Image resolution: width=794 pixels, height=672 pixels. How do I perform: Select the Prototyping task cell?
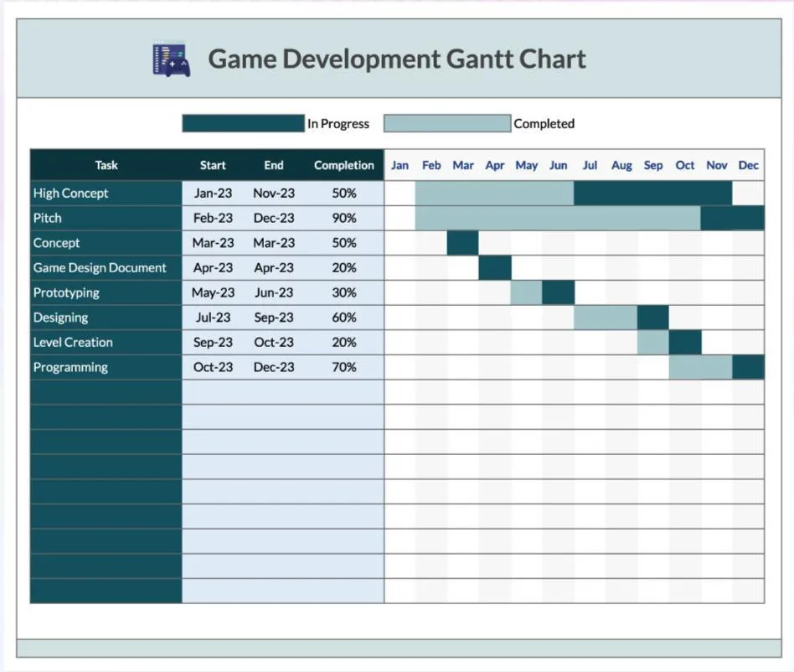pos(106,292)
